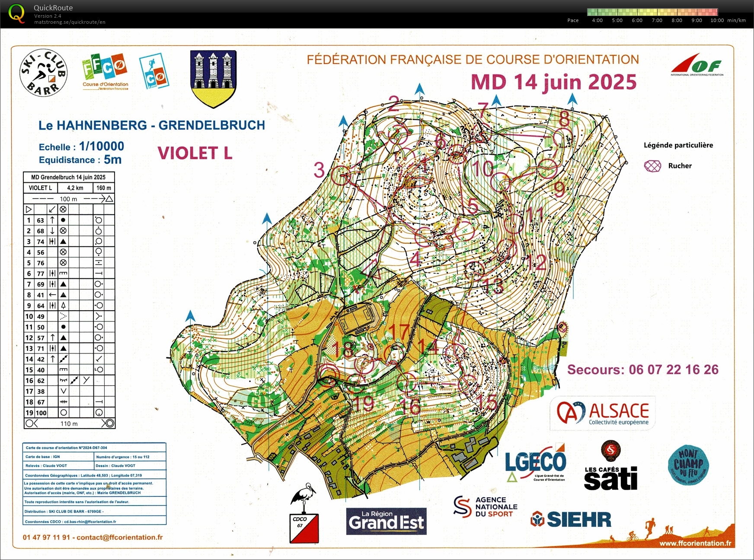Click the International Orienteering Federation logo

tap(697, 65)
